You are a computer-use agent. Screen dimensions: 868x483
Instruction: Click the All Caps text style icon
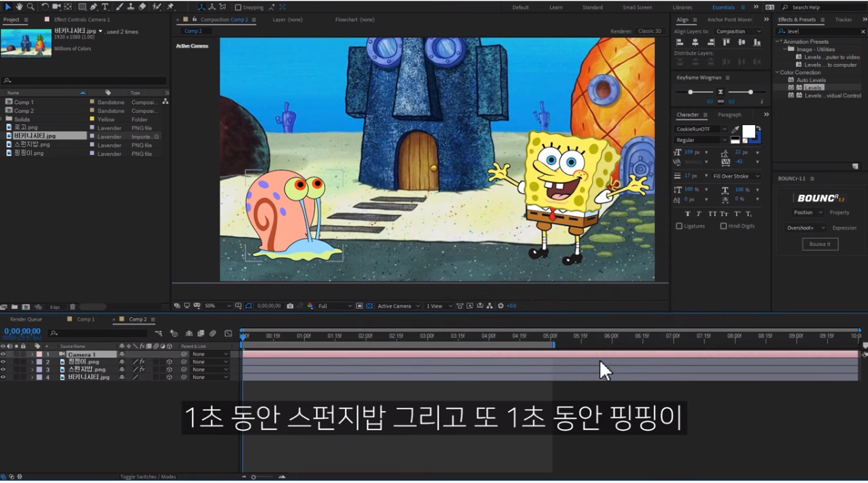tap(712, 214)
